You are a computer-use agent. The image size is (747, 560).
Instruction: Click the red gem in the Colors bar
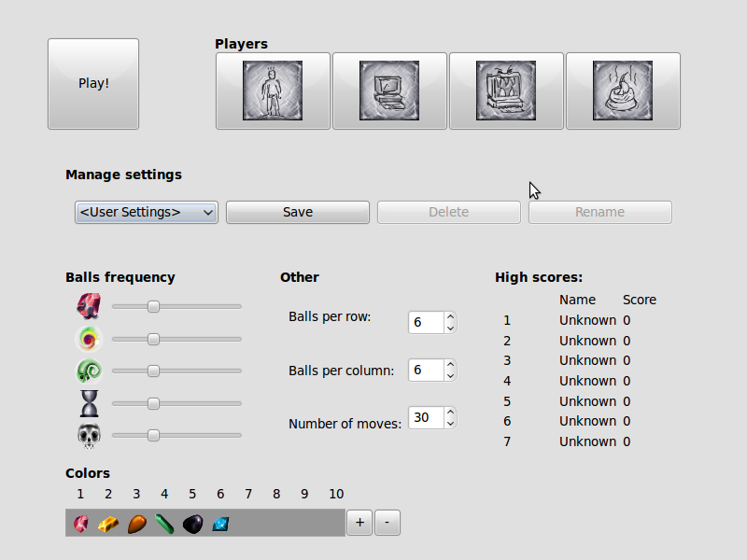click(81, 524)
